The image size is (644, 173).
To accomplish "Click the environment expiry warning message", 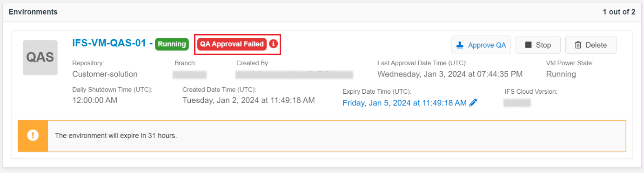I will tap(116, 136).
